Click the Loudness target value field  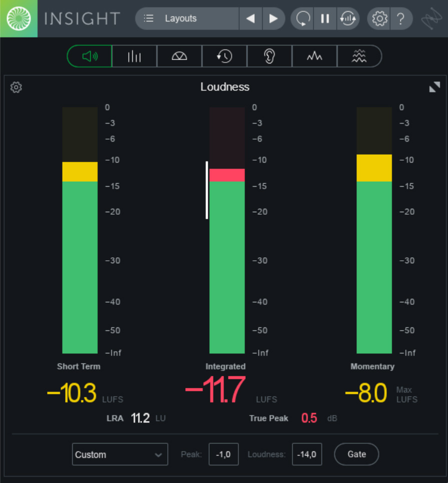click(307, 454)
